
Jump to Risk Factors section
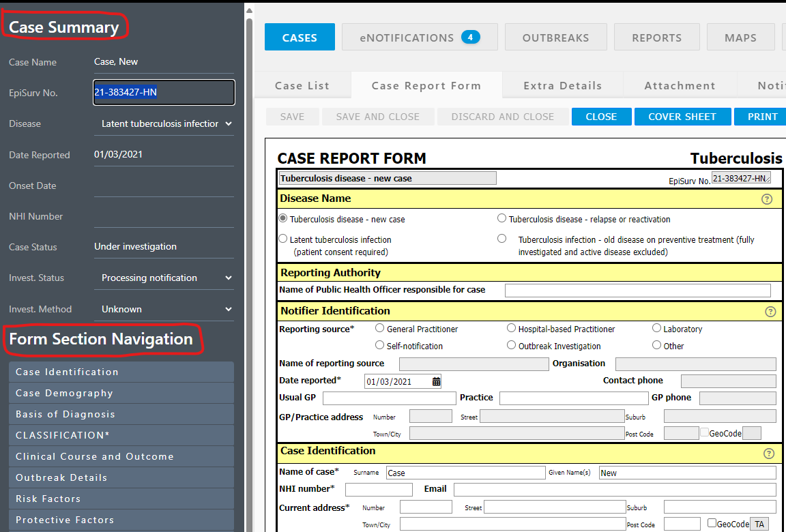(x=121, y=499)
